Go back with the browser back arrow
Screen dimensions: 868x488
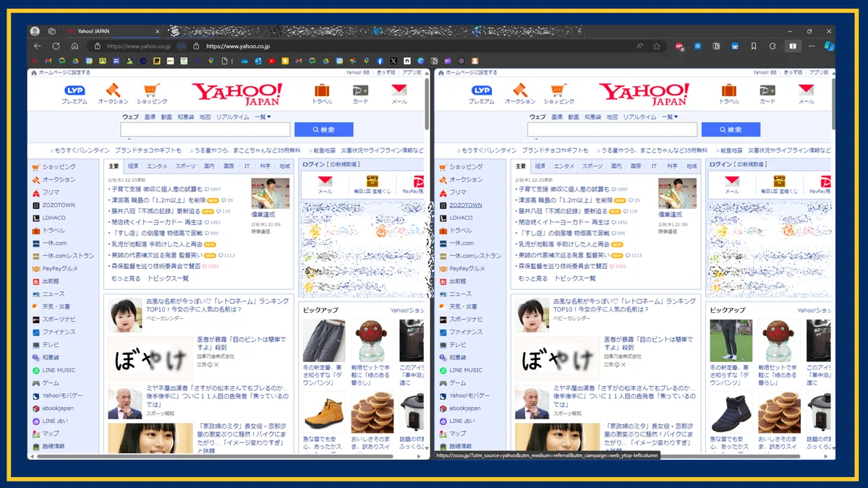point(38,46)
